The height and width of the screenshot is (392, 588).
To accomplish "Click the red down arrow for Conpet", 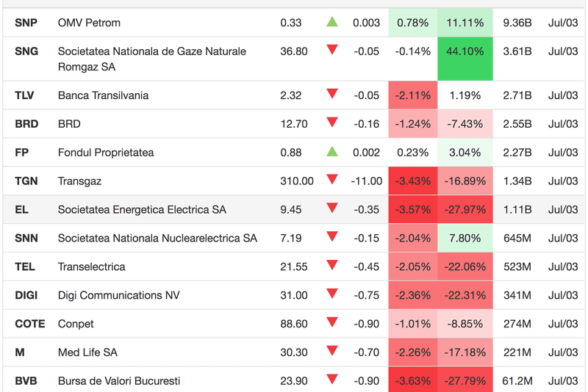I will [332, 323].
